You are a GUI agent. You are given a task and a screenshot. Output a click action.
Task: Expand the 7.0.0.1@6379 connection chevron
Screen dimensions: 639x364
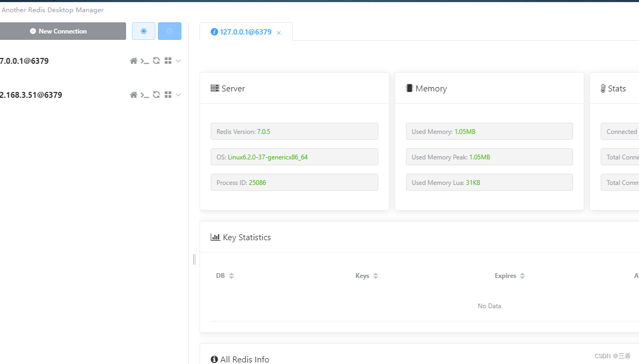(x=178, y=61)
